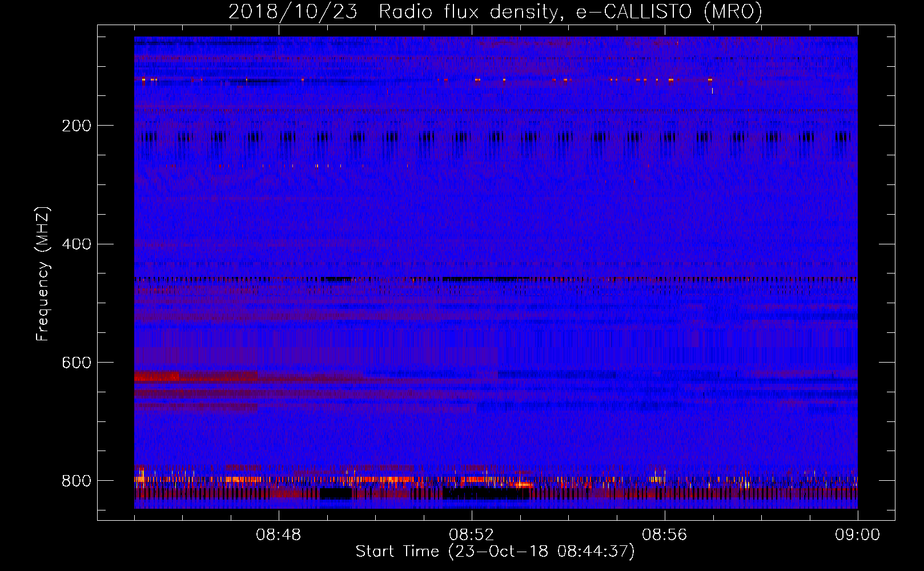
Task: Click the 800 frequency tick label
Action: click(x=77, y=481)
